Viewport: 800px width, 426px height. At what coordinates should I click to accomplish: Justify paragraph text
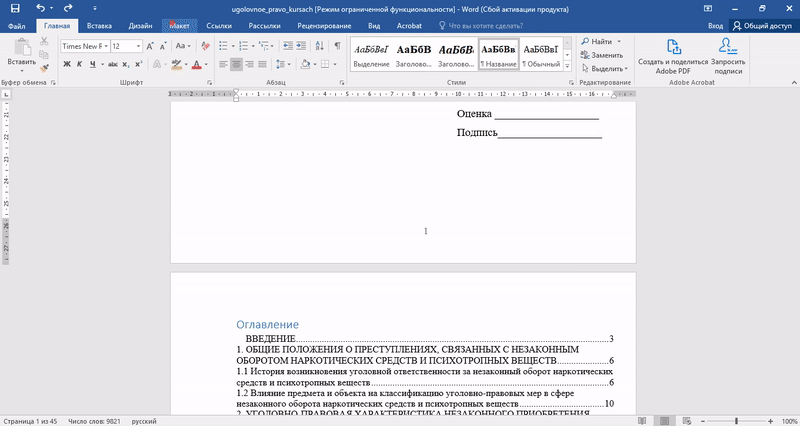pos(262,64)
